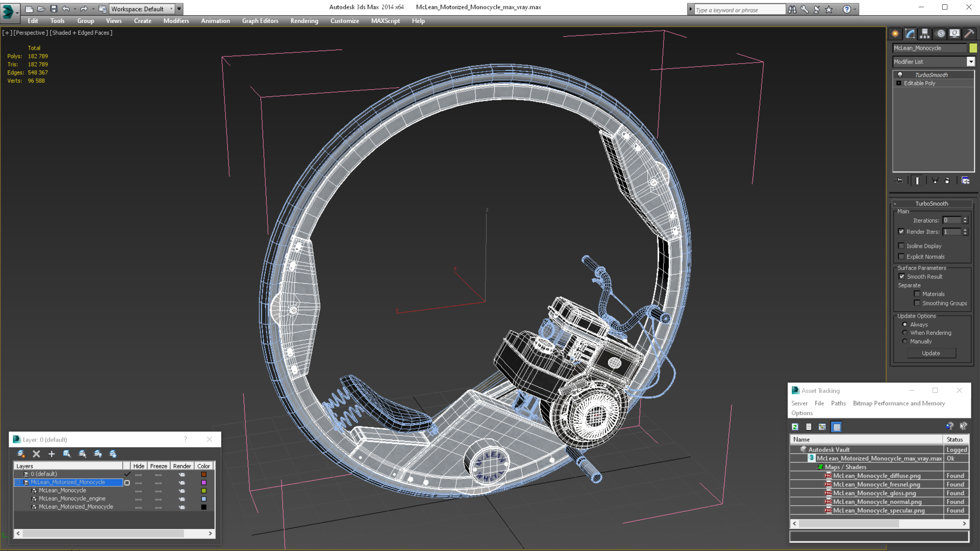
Task: Open Undo history dropdown arrow
Action: pos(75,9)
